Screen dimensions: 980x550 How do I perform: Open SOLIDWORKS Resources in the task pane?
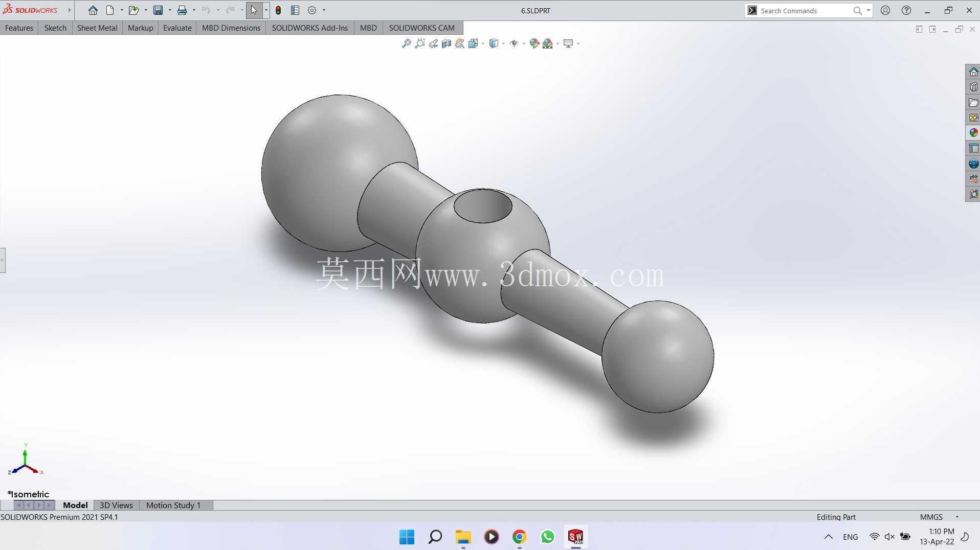973,72
